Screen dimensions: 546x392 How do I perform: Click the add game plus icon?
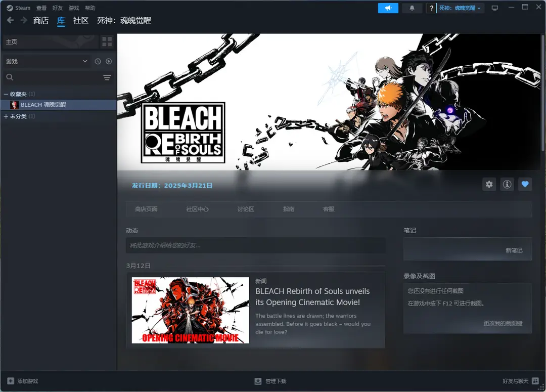coord(11,381)
